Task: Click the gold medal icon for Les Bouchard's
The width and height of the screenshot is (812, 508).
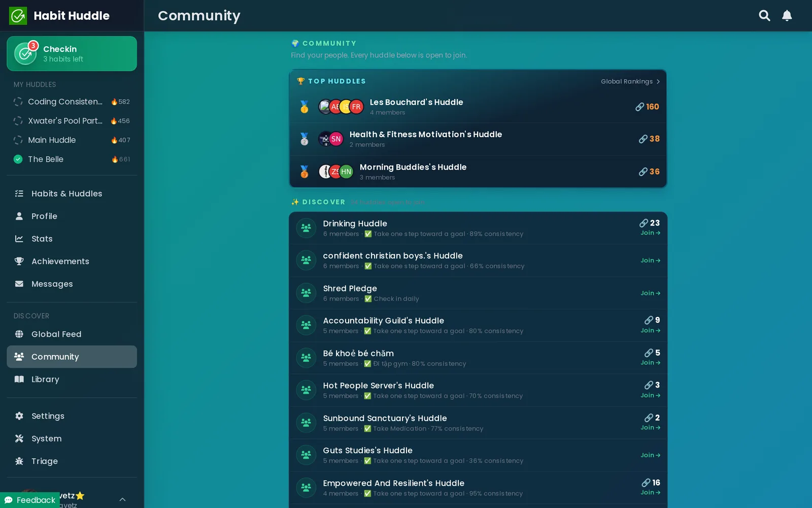Action: coord(304,107)
